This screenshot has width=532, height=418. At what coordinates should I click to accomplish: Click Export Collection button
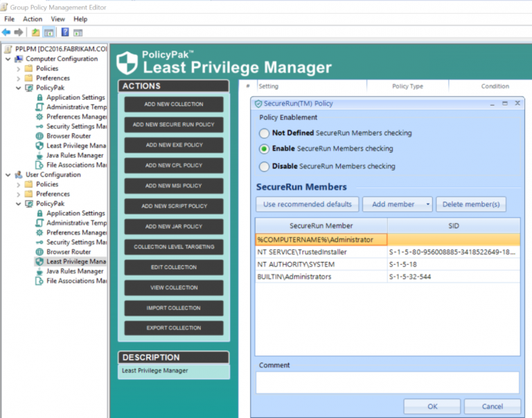174,328
